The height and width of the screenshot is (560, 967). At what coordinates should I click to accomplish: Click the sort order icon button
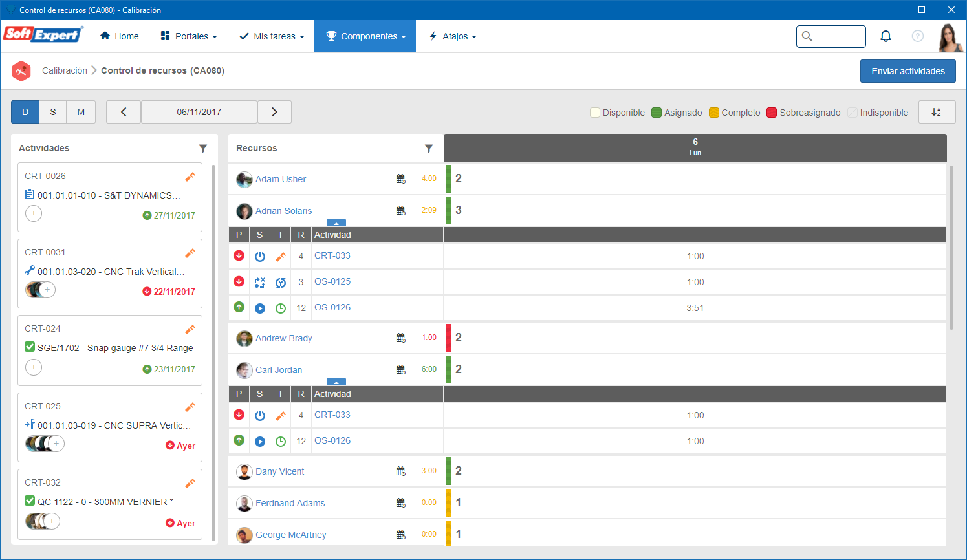pos(937,112)
